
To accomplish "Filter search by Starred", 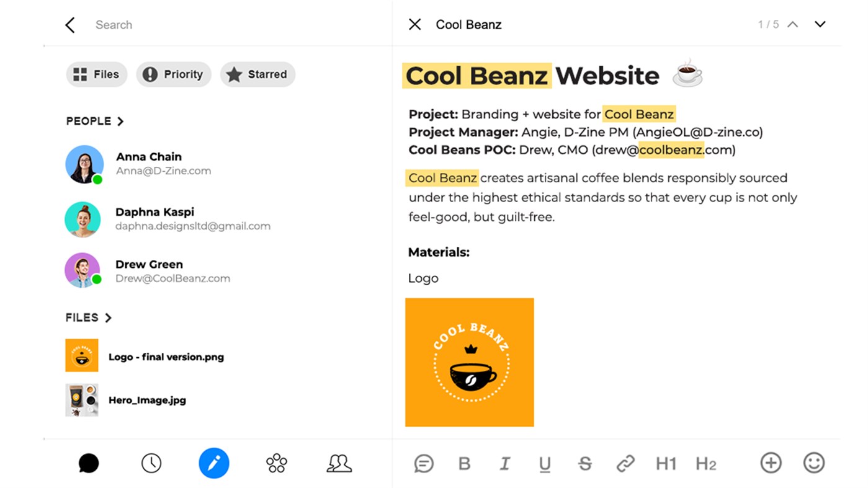I will pyautogui.click(x=257, y=74).
